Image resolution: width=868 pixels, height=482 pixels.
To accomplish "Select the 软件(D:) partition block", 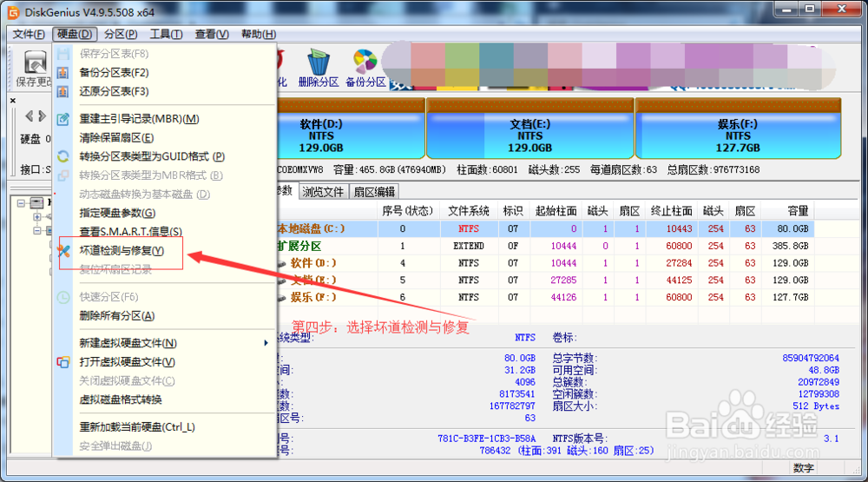I will [351, 129].
